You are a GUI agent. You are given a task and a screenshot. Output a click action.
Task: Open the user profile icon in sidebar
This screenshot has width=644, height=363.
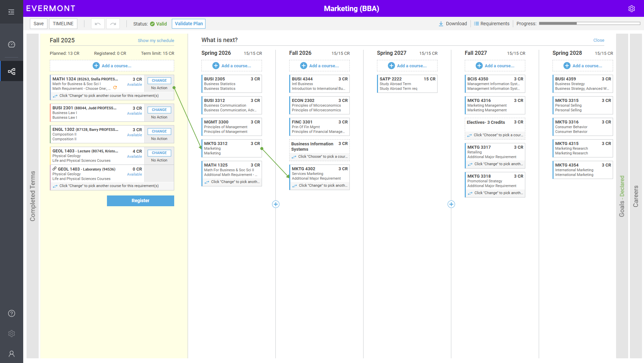[x=11, y=354]
